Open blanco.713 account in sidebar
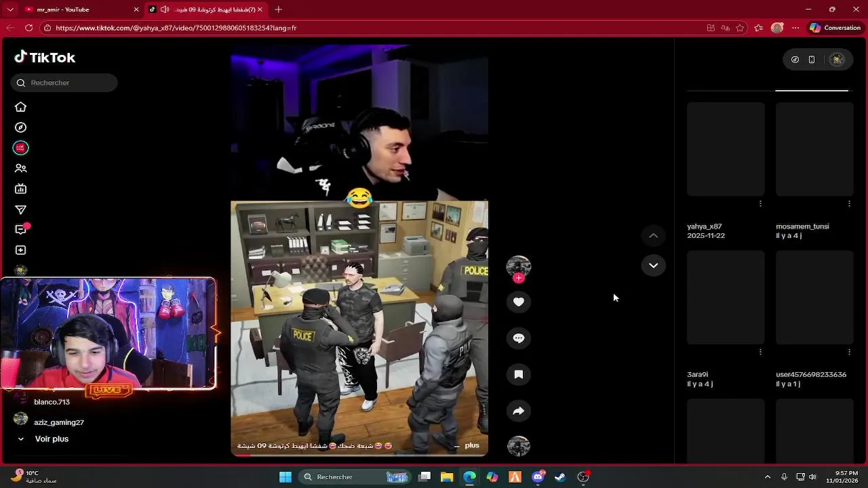This screenshot has height=488, width=868. coord(52,402)
